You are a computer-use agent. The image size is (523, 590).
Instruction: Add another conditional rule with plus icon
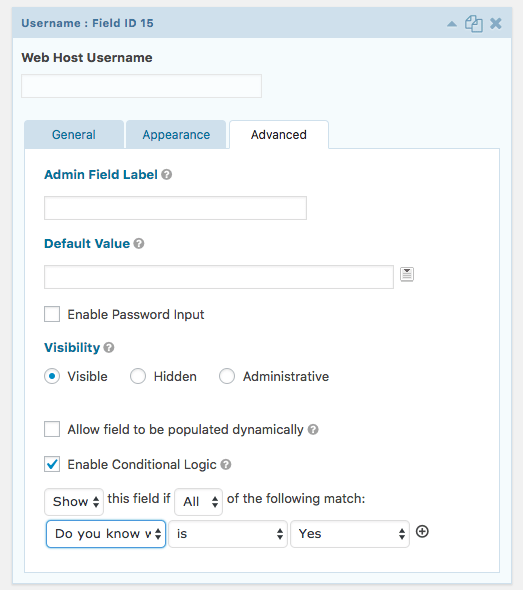click(422, 532)
